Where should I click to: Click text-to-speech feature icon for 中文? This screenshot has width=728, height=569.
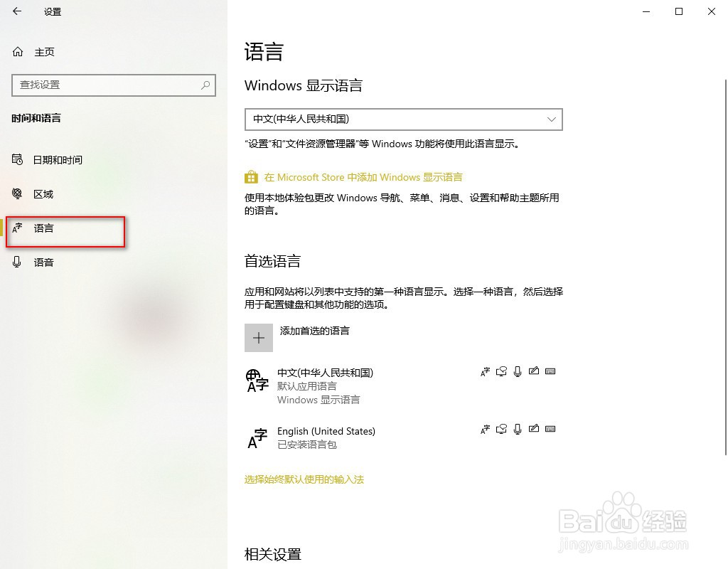pyautogui.click(x=501, y=371)
